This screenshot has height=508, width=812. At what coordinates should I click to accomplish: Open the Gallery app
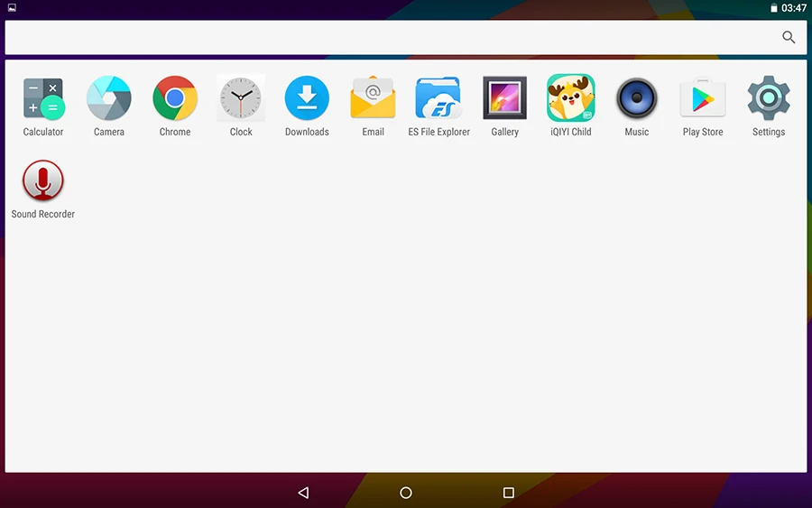coord(505,98)
